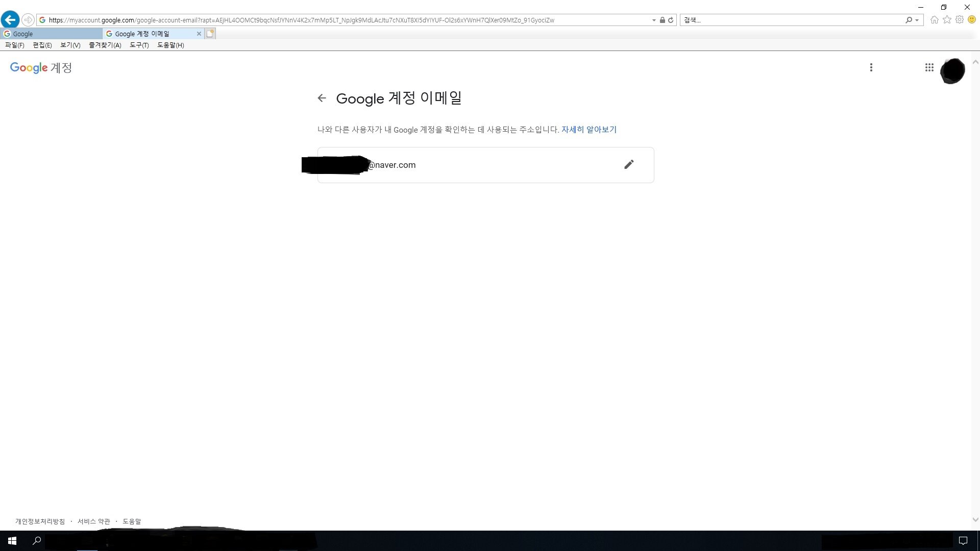This screenshot has width=980, height=551.
Task: Open the address bar history dropdown arrow
Action: tap(654, 20)
